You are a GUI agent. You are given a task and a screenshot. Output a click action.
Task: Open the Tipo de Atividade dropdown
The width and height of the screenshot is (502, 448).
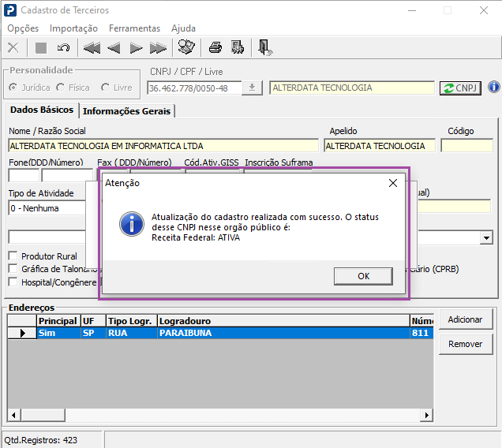(x=47, y=208)
